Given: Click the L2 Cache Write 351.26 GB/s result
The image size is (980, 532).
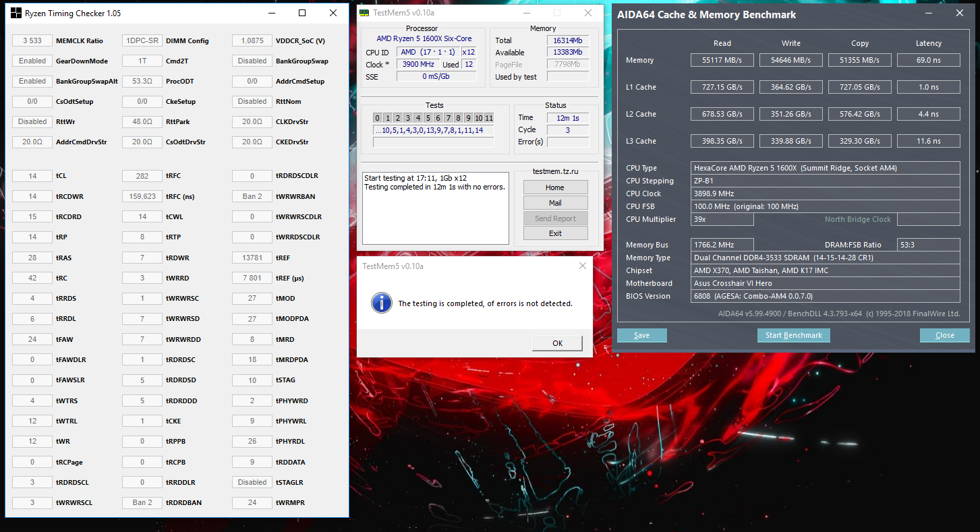Looking at the screenshot, I should tap(791, 114).
